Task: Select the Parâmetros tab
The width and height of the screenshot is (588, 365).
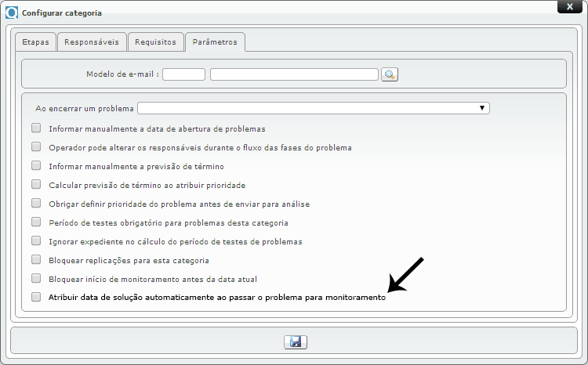Action: coord(216,42)
